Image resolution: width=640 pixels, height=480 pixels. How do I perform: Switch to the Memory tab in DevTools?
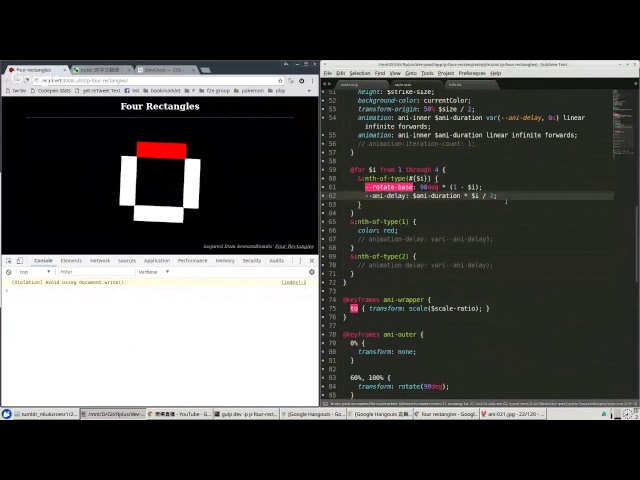click(x=225, y=261)
